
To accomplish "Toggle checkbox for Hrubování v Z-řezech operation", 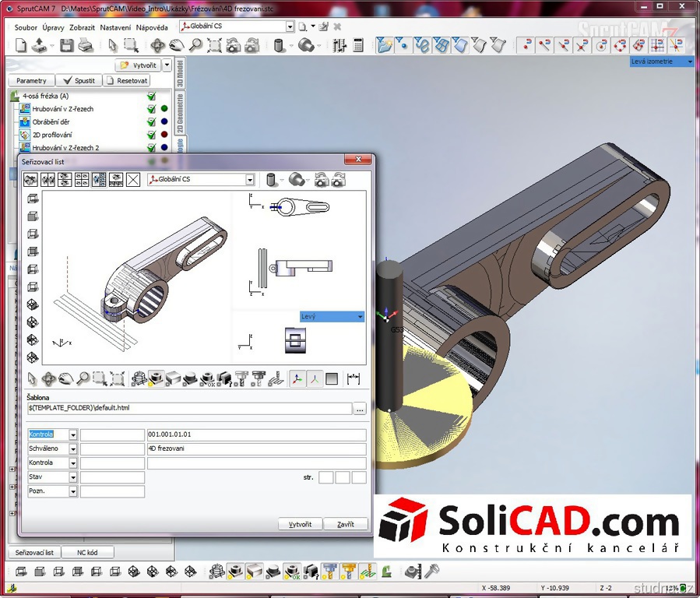I will coord(151,109).
